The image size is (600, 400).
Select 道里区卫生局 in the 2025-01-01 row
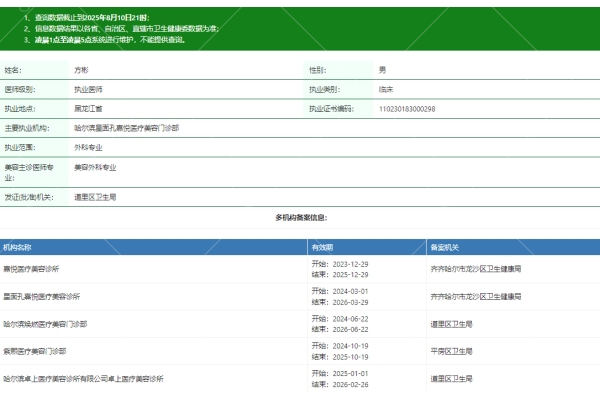click(x=451, y=379)
